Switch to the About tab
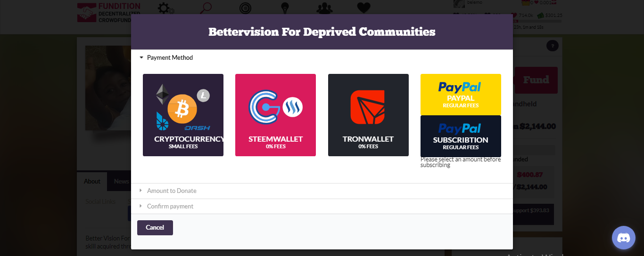Viewport: 644px width, 256px height. [x=92, y=181]
